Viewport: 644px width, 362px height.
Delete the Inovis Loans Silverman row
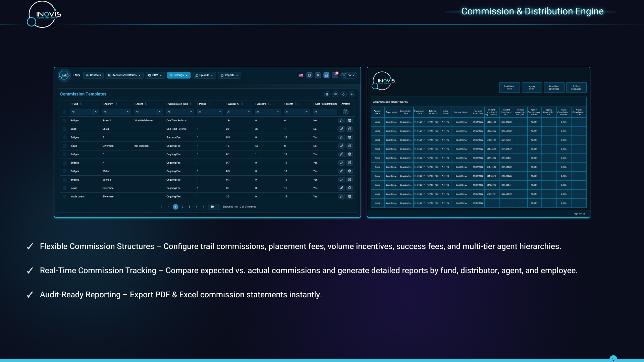pos(350,196)
